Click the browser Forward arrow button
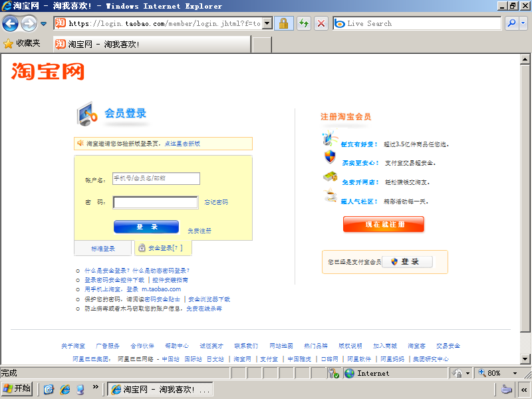The height and width of the screenshot is (399, 532). 29,24
